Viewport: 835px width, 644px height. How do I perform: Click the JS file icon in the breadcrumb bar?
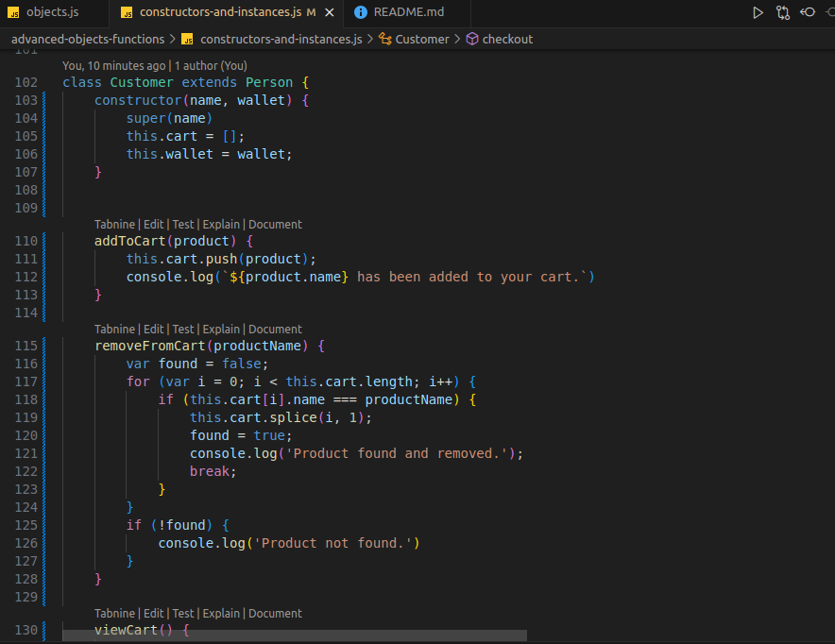tap(187, 39)
